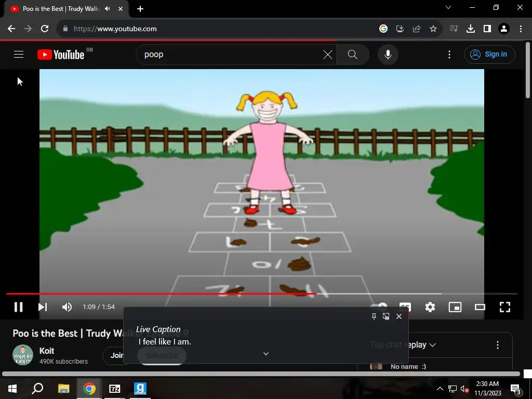
Task: View site information via the lock icon
Action: click(x=65, y=29)
